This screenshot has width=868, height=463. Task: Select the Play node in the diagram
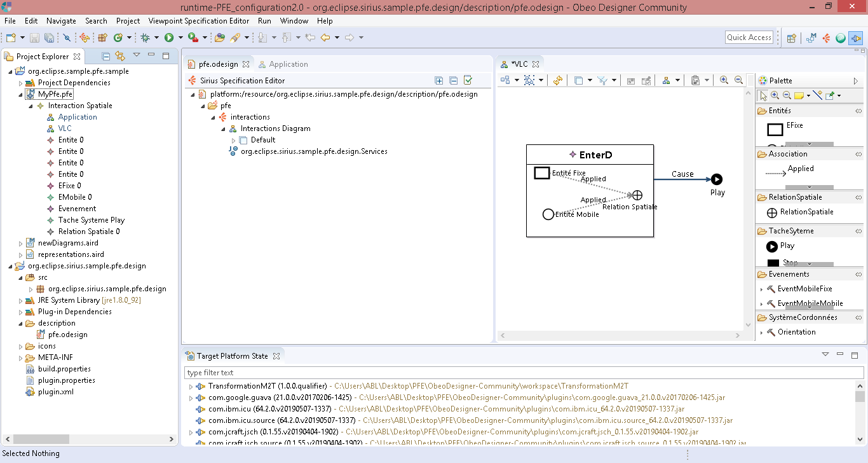717,179
